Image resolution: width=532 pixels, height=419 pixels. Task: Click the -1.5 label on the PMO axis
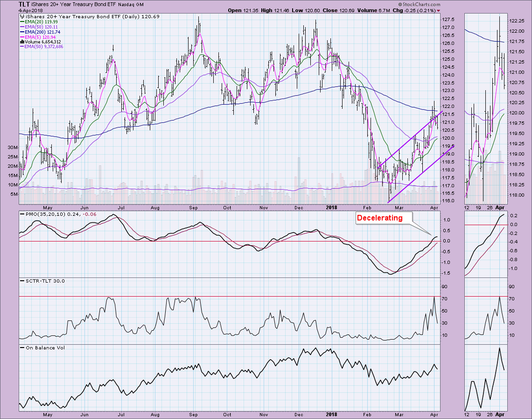[446, 273]
